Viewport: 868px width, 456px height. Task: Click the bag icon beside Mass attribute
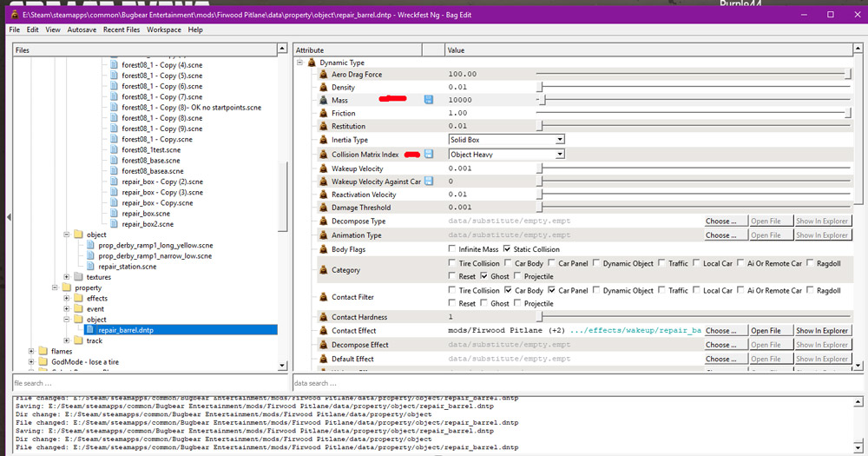coord(324,100)
